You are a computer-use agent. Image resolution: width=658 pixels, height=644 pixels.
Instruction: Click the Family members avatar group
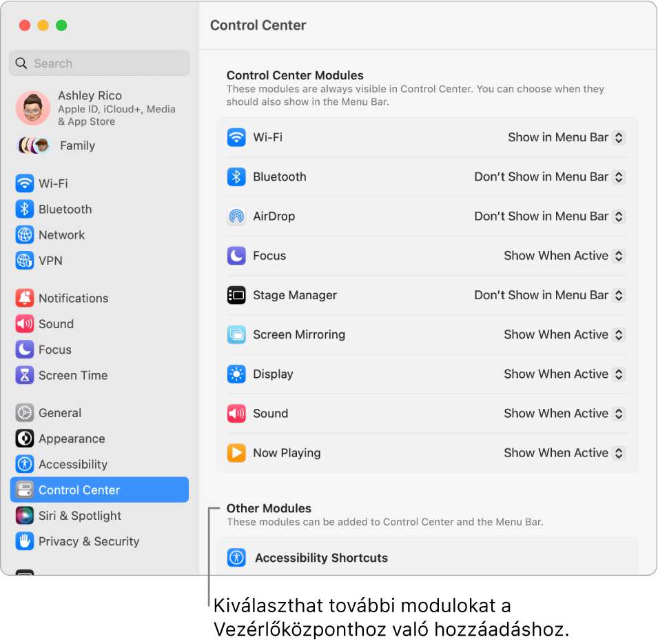[34, 145]
